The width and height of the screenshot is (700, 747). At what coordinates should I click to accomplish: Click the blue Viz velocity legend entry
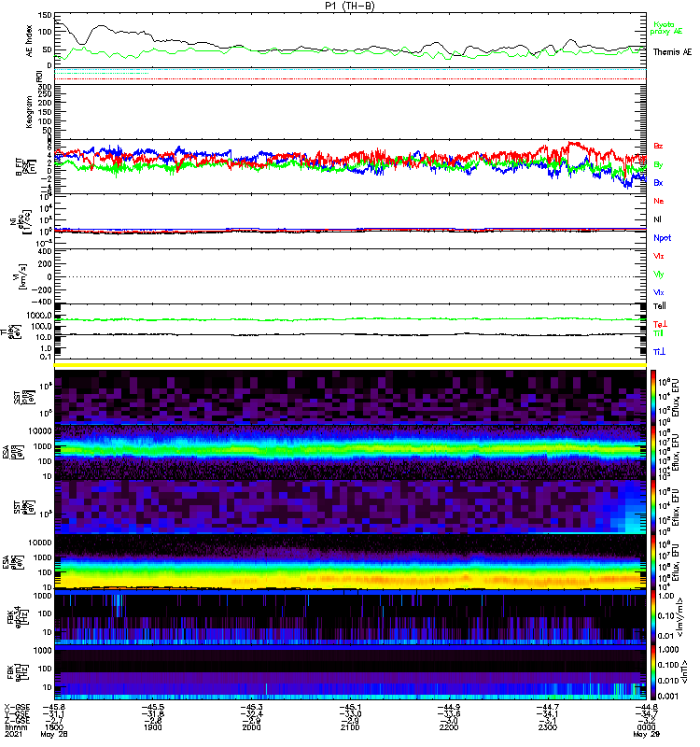pyautogui.click(x=659, y=292)
